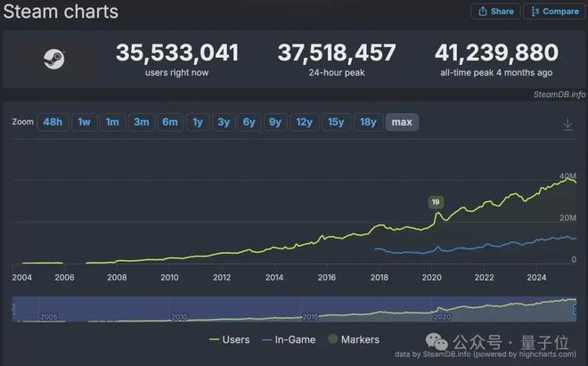Set zoom to 1w
The height and width of the screenshot is (366, 588).
tap(84, 122)
